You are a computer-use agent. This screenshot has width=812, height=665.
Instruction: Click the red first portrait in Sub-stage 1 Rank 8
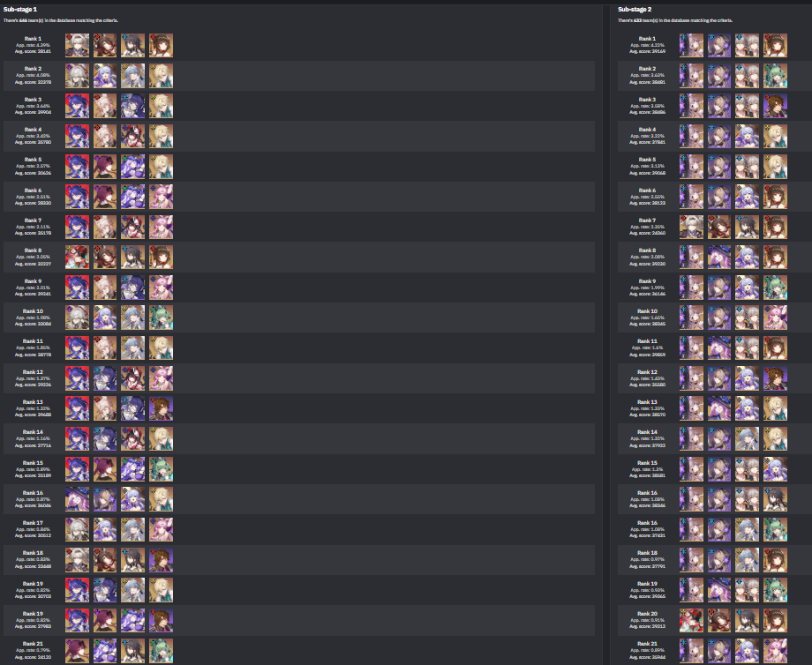(x=77, y=258)
